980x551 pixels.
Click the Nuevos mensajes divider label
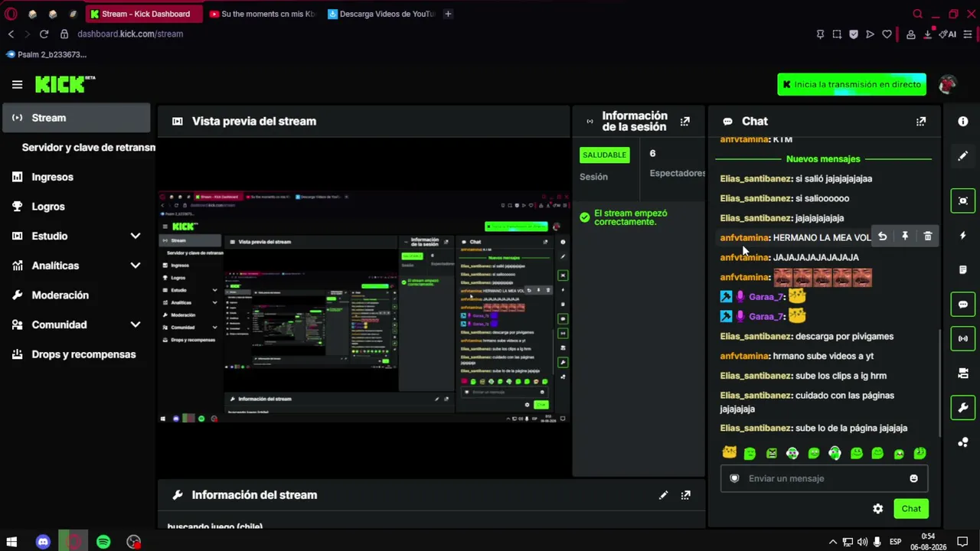[823, 159]
